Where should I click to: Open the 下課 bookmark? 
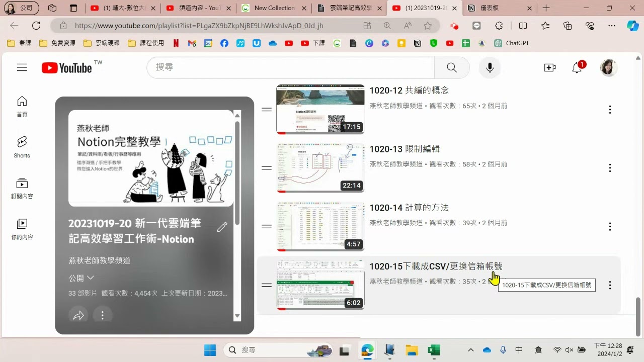click(313, 43)
